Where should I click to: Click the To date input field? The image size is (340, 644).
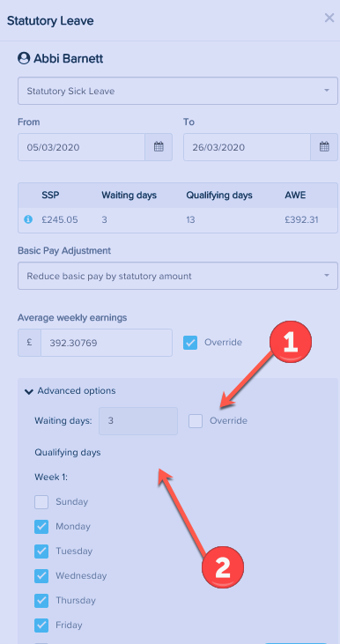(248, 147)
